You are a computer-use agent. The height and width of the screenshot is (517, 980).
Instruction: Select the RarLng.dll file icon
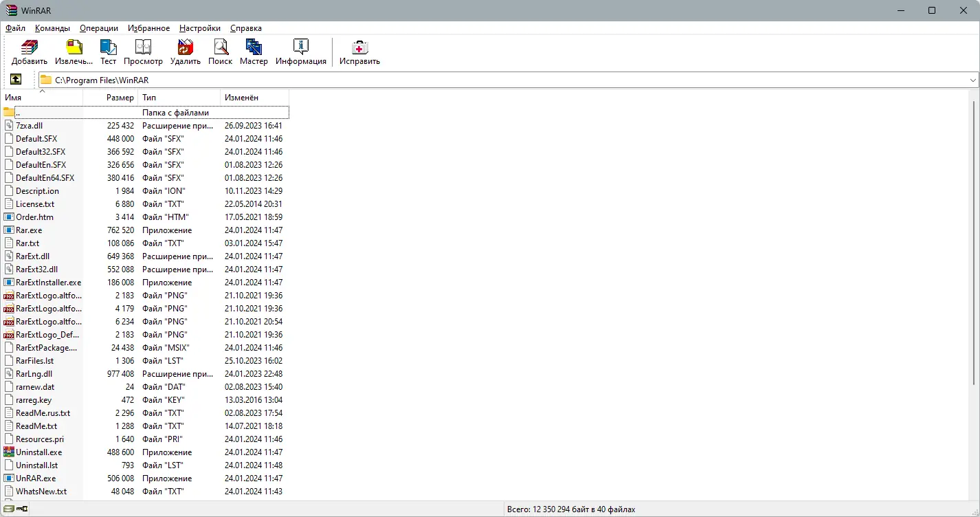point(9,374)
